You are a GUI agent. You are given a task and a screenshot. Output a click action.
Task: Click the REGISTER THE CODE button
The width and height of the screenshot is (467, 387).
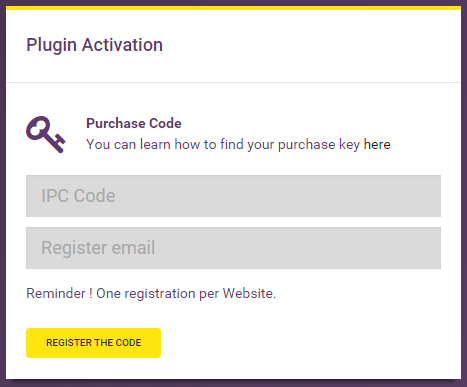pyautogui.click(x=93, y=343)
